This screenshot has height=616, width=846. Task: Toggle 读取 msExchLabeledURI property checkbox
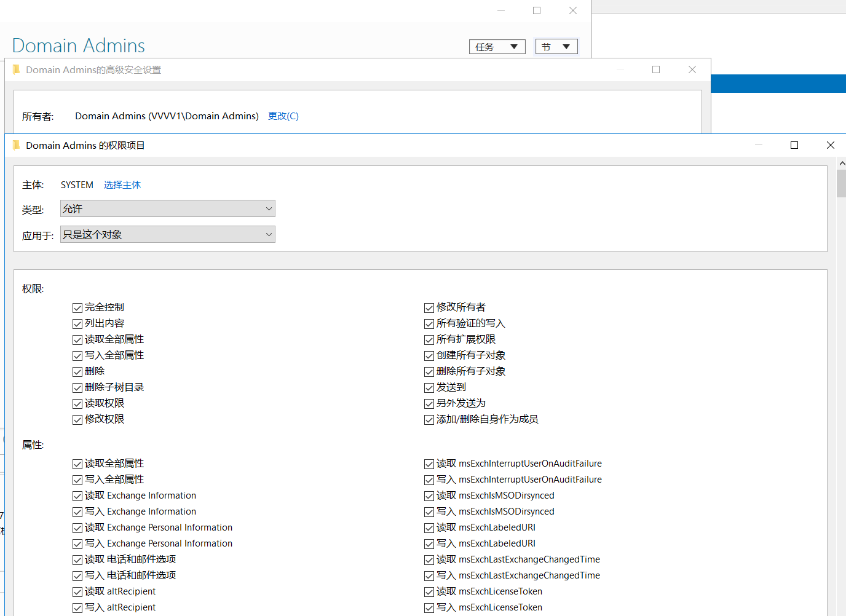tap(429, 527)
